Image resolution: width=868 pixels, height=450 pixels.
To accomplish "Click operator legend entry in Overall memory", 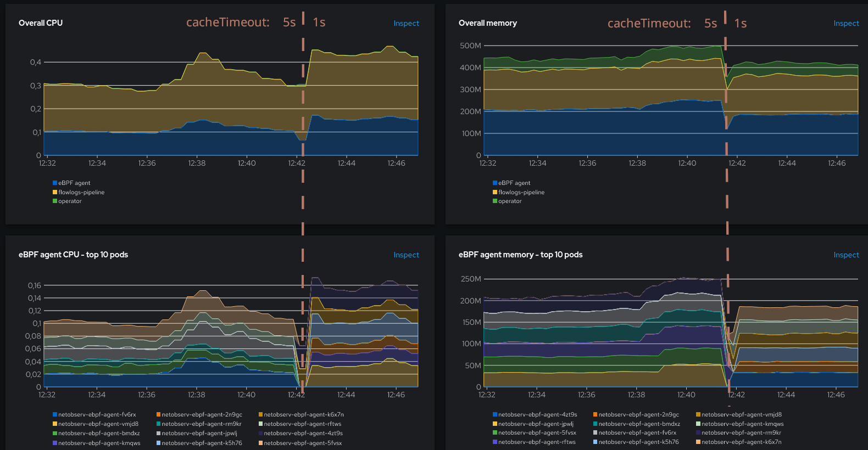I will pos(507,201).
